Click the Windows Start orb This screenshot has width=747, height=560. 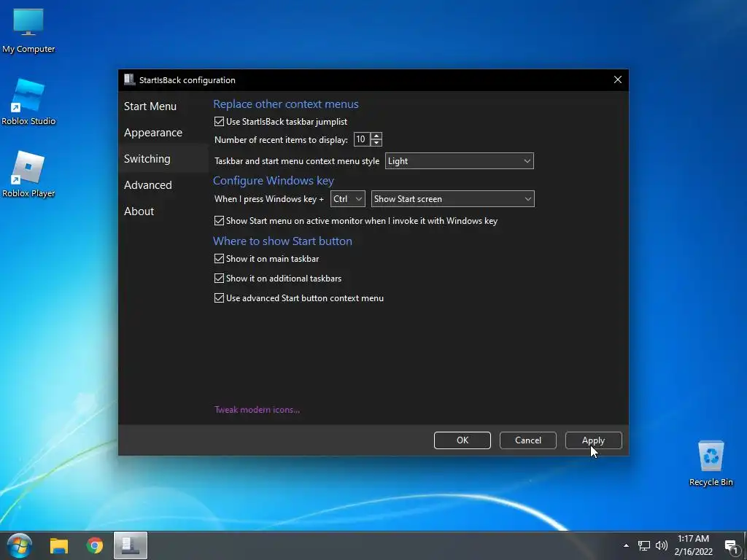click(x=20, y=545)
